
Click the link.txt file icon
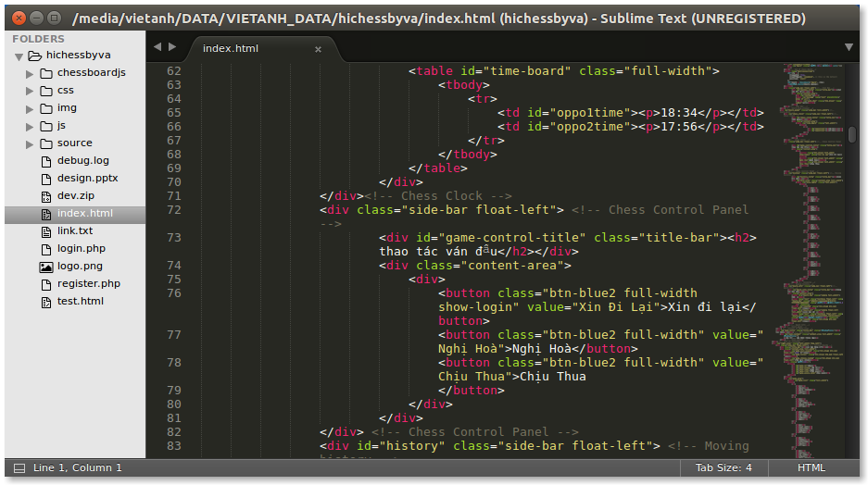(x=46, y=231)
